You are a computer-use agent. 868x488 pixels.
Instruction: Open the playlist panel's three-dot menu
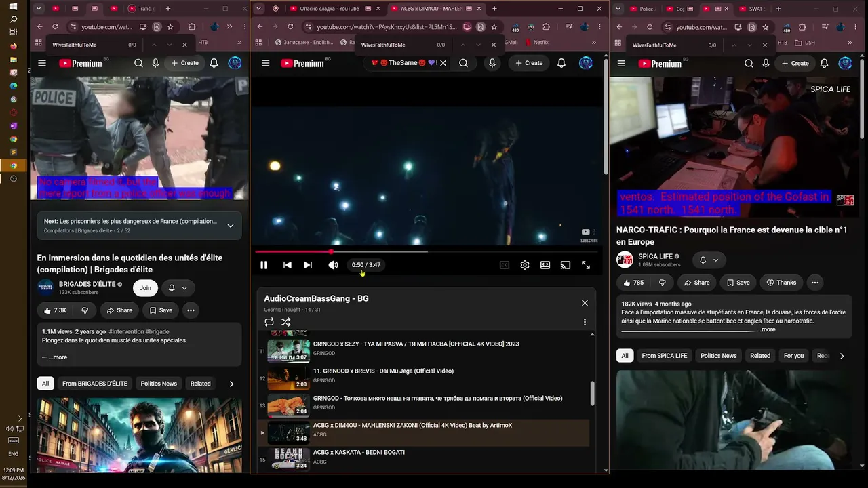click(x=585, y=322)
